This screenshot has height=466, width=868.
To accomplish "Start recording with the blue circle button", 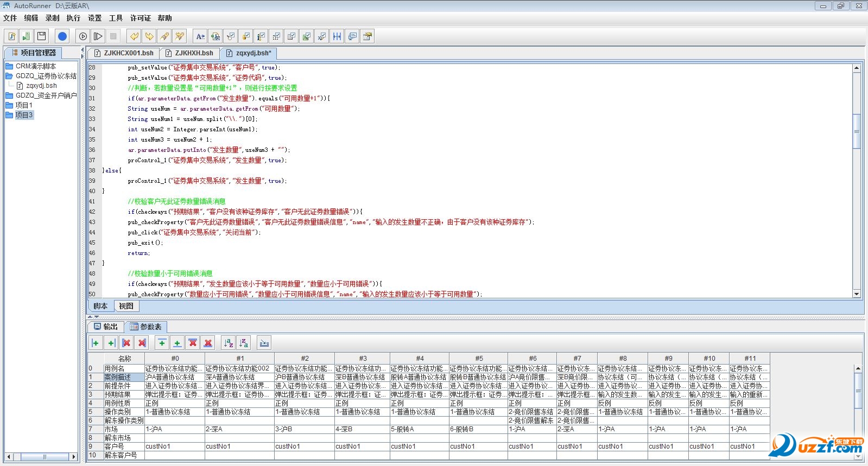I will click(62, 36).
